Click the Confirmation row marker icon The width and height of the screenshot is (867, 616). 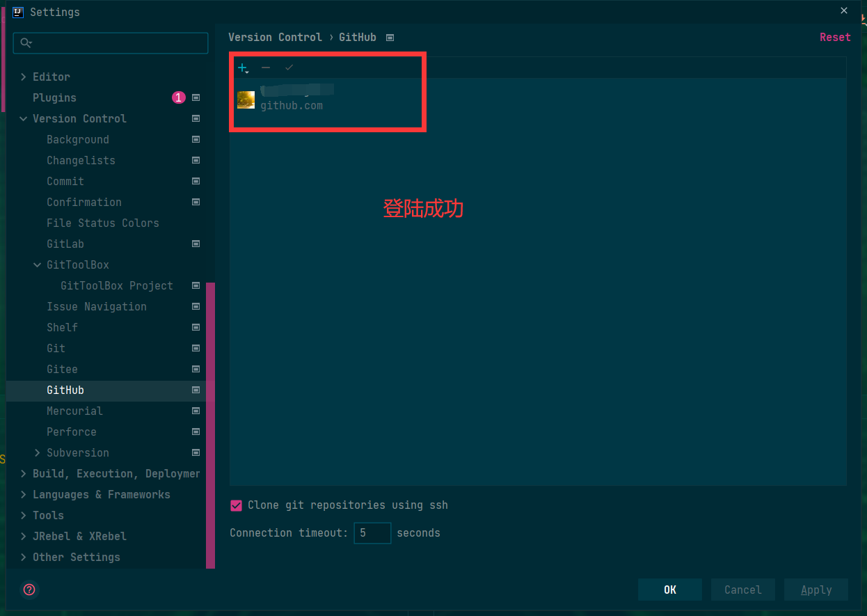196,202
